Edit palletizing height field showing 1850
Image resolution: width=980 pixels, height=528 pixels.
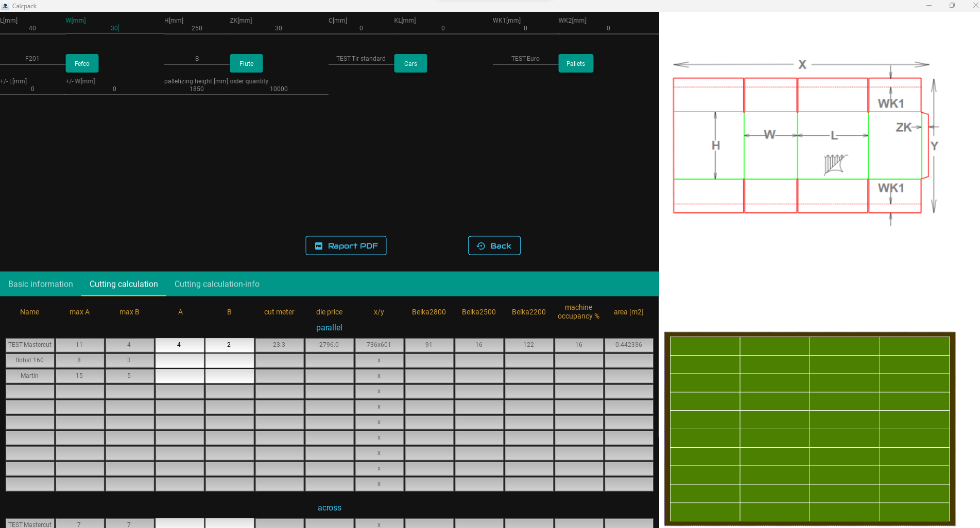197,89
